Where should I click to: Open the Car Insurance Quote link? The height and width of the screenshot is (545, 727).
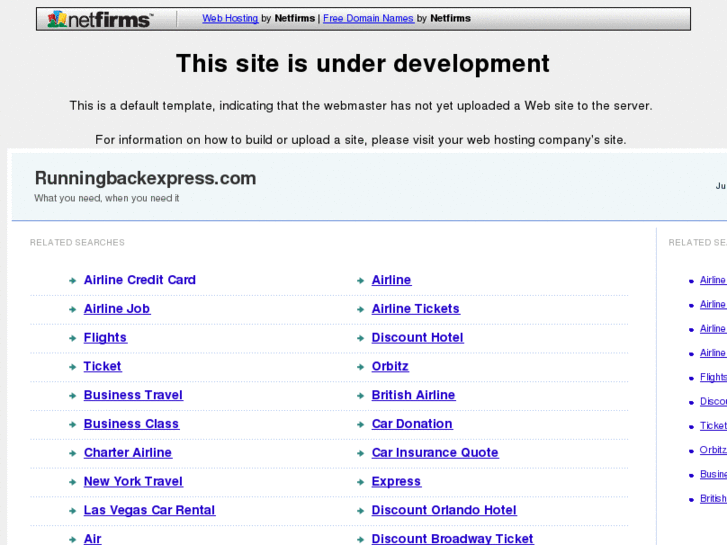click(435, 452)
